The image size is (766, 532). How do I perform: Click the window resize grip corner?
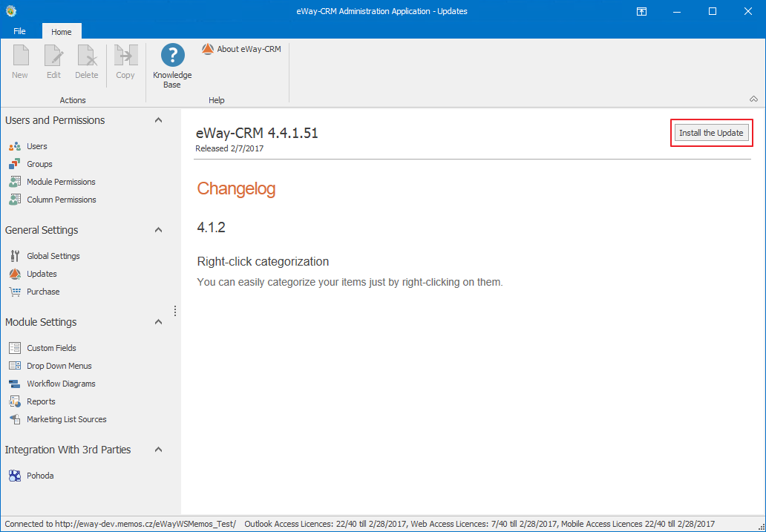pos(761,527)
